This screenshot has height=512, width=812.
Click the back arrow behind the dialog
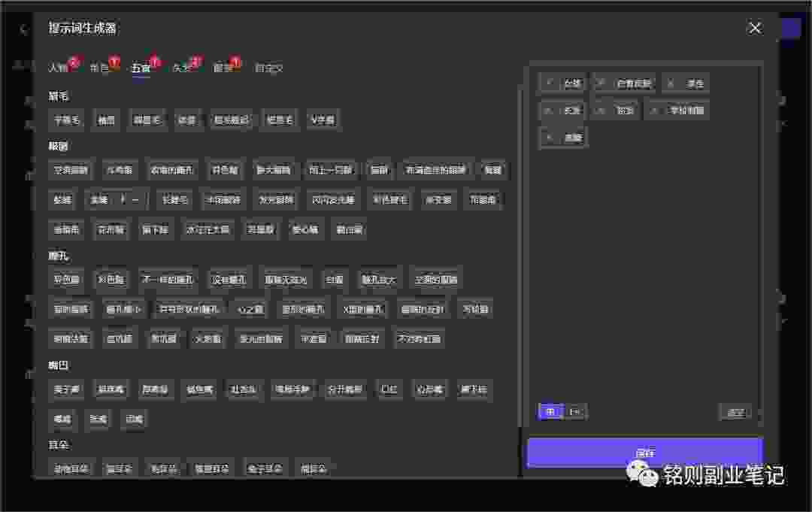(23, 29)
